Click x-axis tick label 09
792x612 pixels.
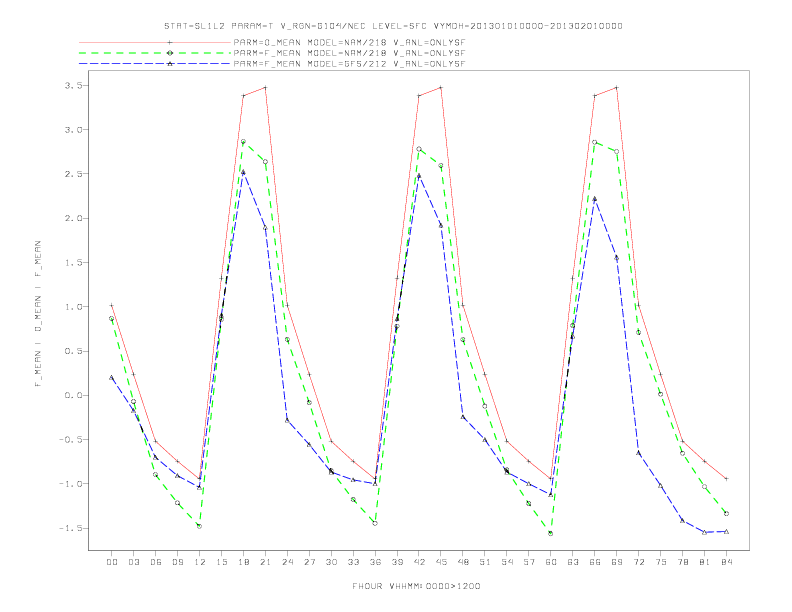point(177,562)
